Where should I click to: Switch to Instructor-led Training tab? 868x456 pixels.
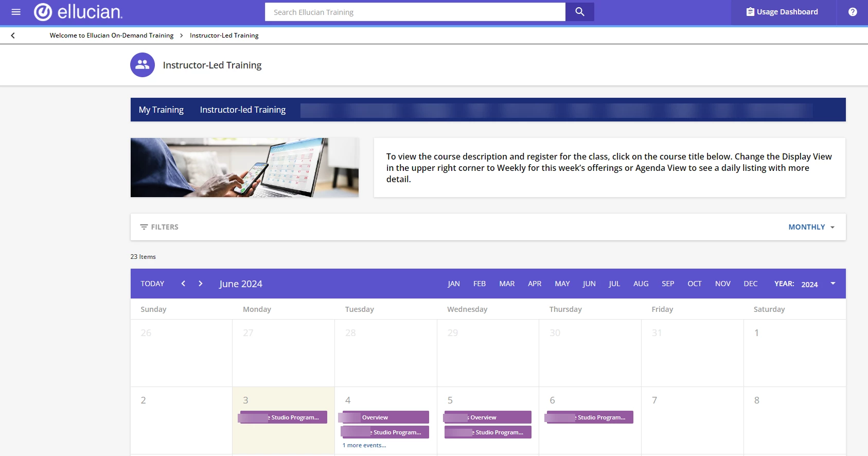(x=243, y=110)
